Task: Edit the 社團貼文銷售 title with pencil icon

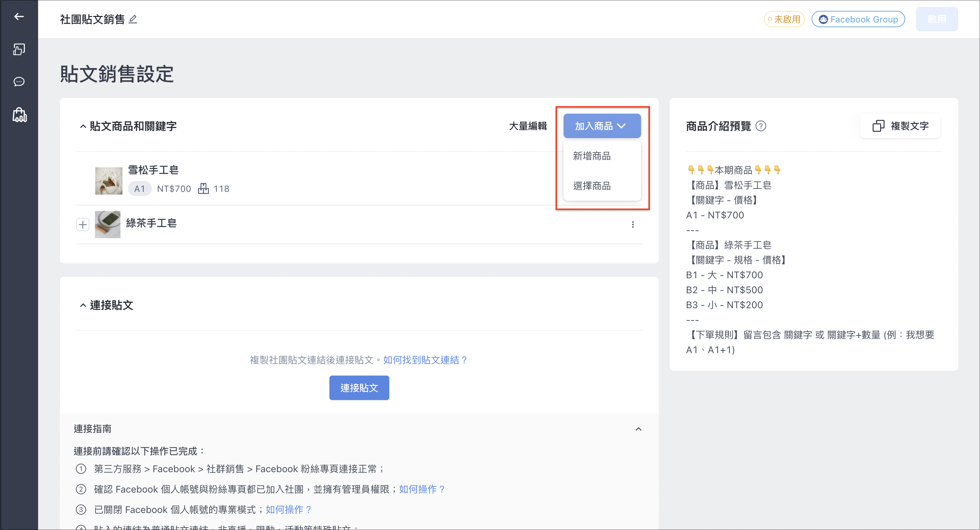Action: [x=133, y=19]
